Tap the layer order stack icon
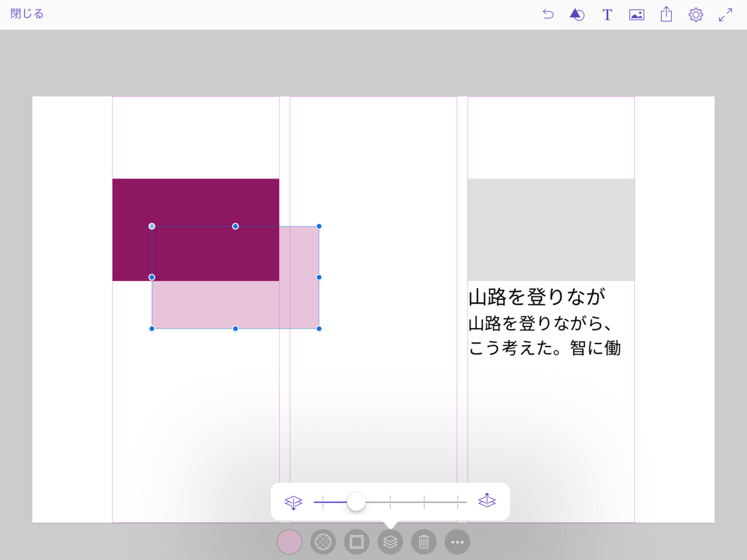Viewport: 747px width, 560px height. 390,542
